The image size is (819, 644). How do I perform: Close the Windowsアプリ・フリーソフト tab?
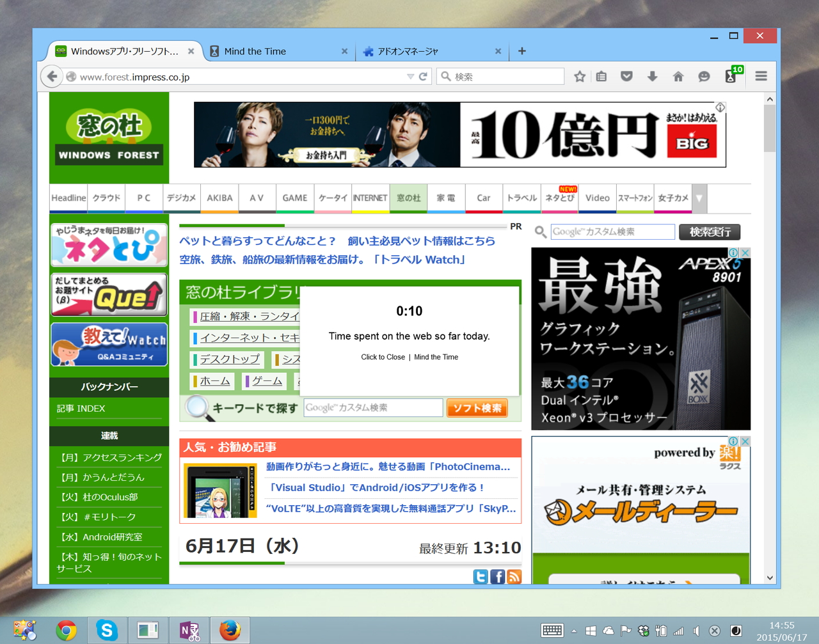point(191,51)
